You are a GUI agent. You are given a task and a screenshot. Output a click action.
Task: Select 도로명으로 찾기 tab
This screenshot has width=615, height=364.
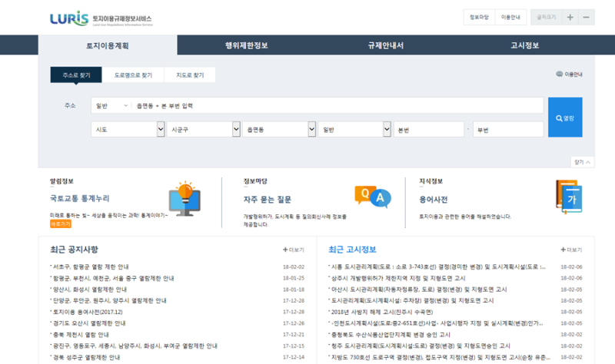(133, 74)
